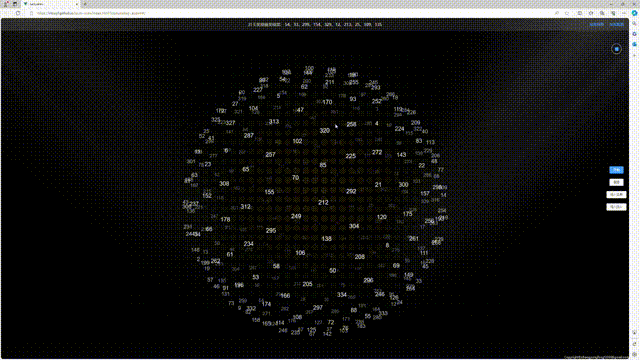Select number 70 in the sphere

click(x=296, y=178)
